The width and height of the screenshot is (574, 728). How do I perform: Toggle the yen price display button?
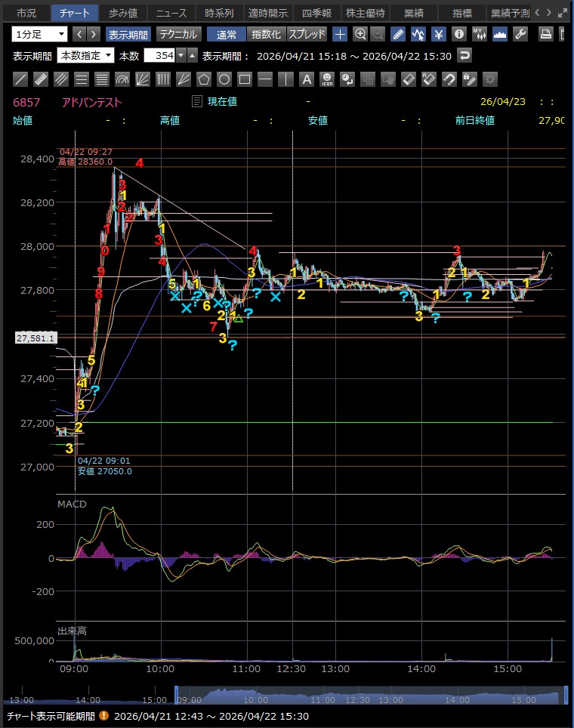click(x=438, y=34)
